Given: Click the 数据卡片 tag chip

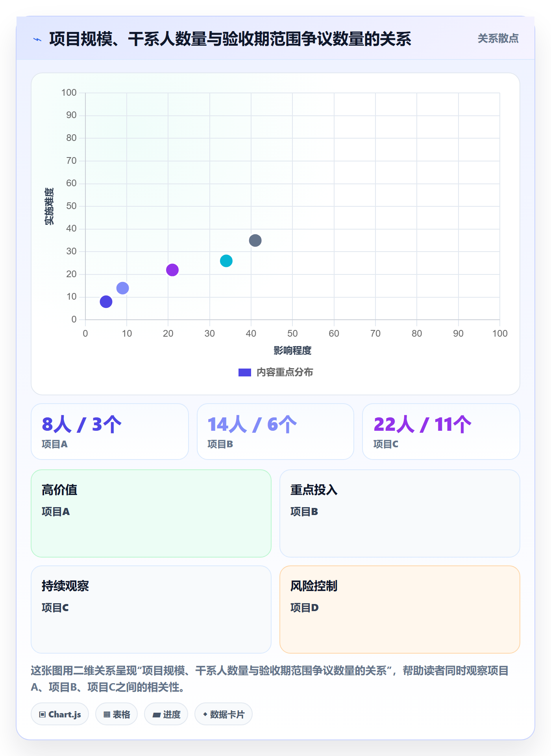Looking at the screenshot, I should coord(224,714).
